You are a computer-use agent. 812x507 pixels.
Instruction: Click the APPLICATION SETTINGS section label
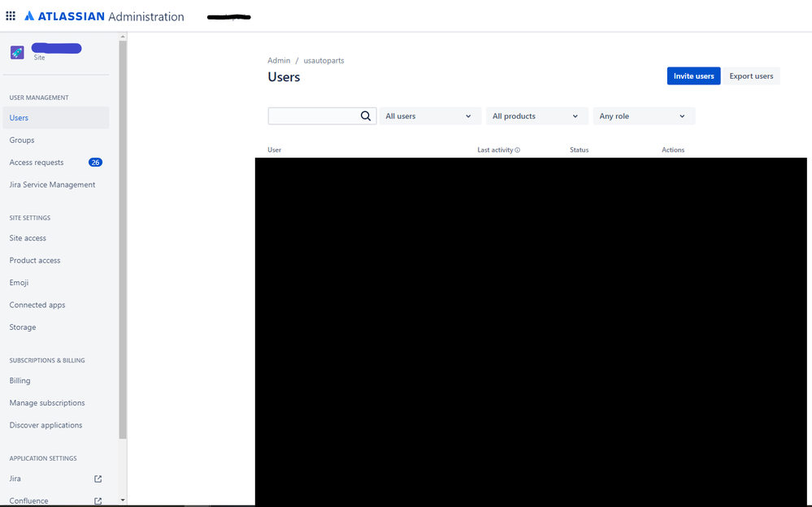click(x=43, y=458)
